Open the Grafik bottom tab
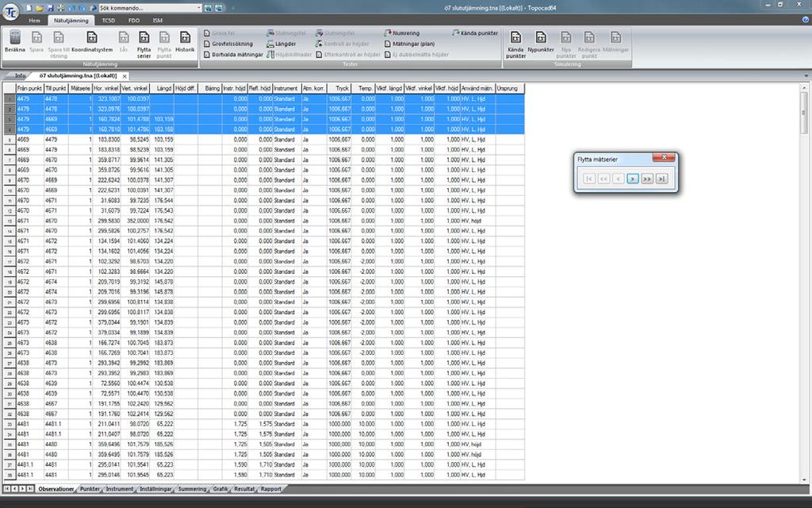Image resolution: width=812 pixels, height=508 pixels. pos(220,489)
